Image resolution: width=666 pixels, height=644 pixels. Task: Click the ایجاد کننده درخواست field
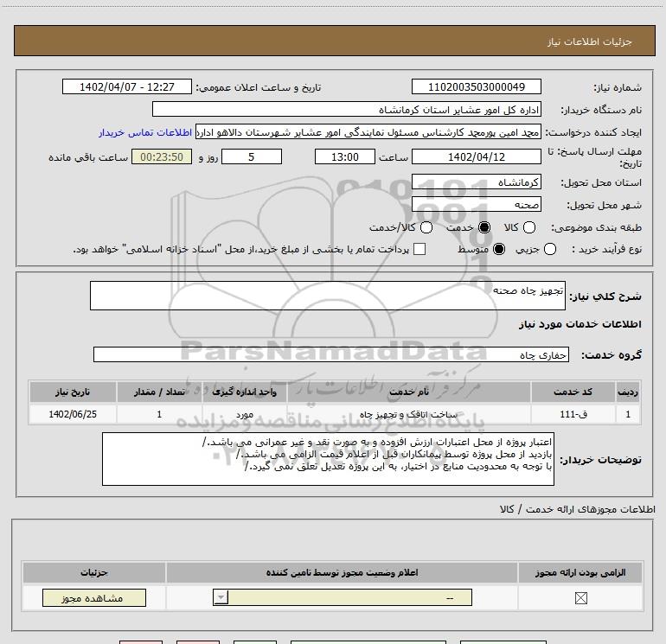tap(368, 132)
